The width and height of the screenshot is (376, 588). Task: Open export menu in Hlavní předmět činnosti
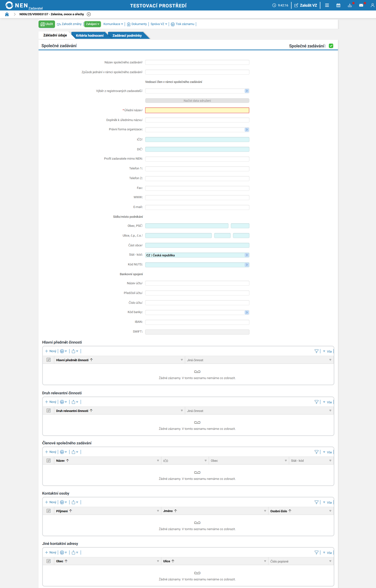[75, 351]
